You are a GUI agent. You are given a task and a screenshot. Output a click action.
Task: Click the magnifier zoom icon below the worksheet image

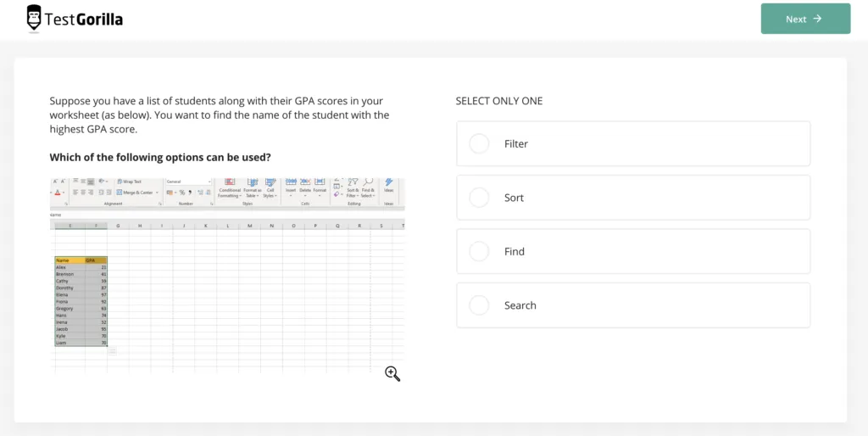coord(392,374)
